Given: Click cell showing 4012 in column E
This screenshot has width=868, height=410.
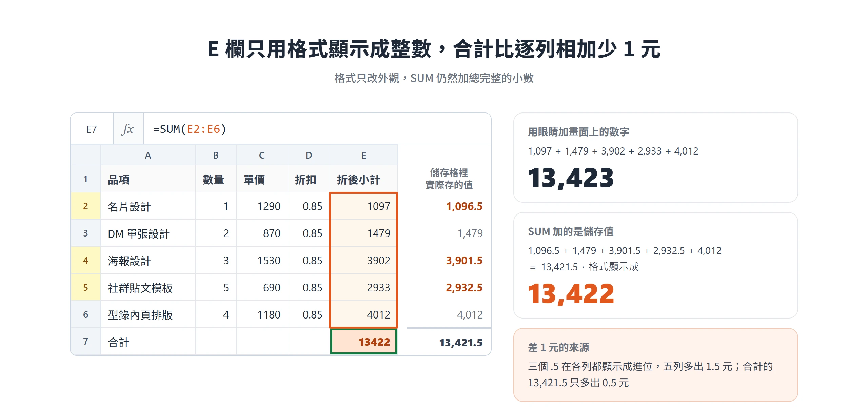Looking at the screenshot, I should [363, 314].
